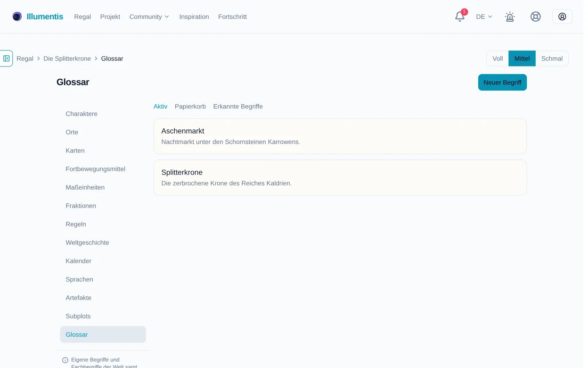This screenshot has height=368, width=588.
Task: Open the user account menu
Action: [562, 17]
